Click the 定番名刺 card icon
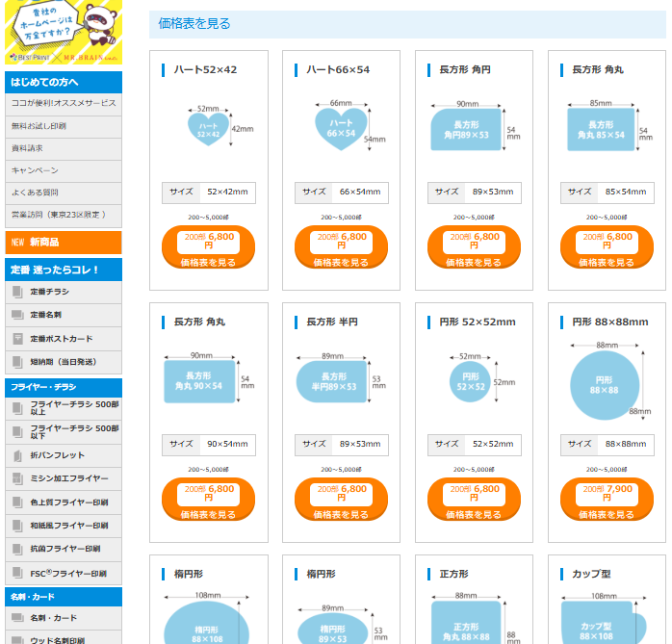Image resolution: width=672 pixels, height=644 pixels. click(17, 315)
